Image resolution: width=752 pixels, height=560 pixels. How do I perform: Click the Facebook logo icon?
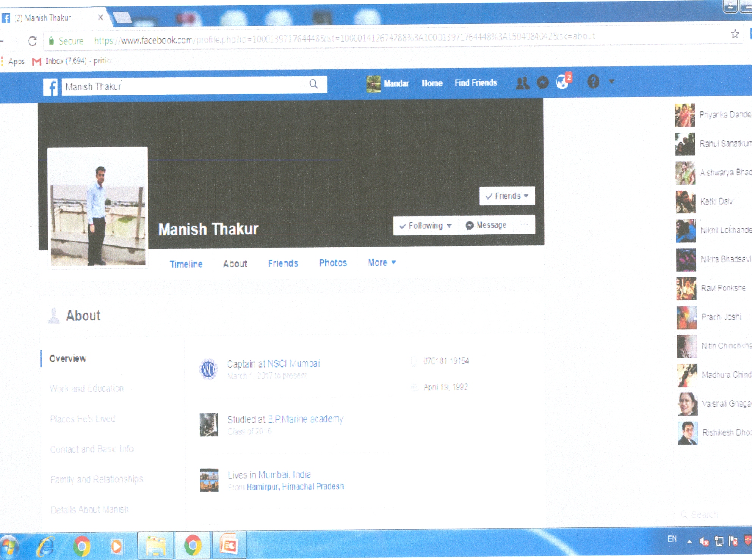(x=50, y=87)
